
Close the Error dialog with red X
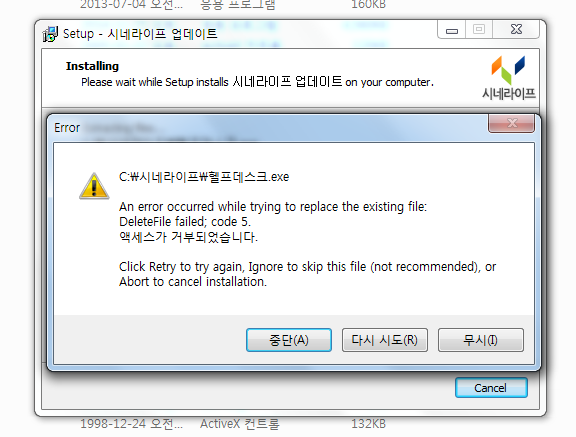point(511,123)
